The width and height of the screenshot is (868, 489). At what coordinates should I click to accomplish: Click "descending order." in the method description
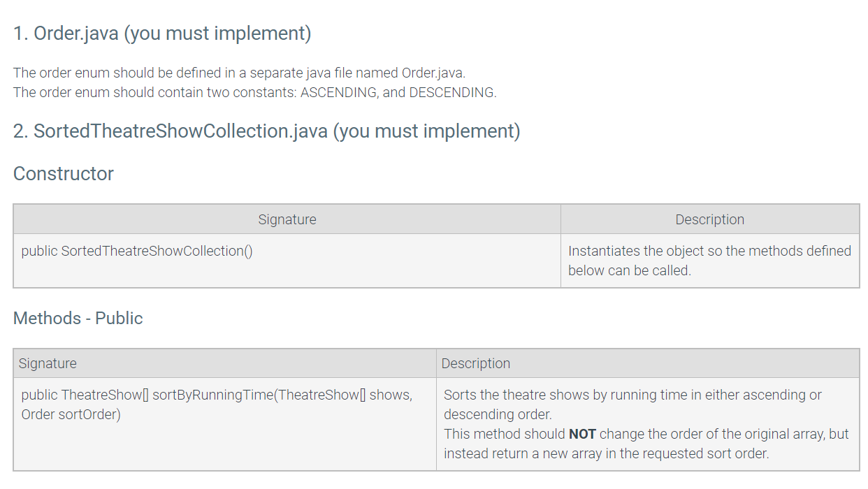coord(498,414)
